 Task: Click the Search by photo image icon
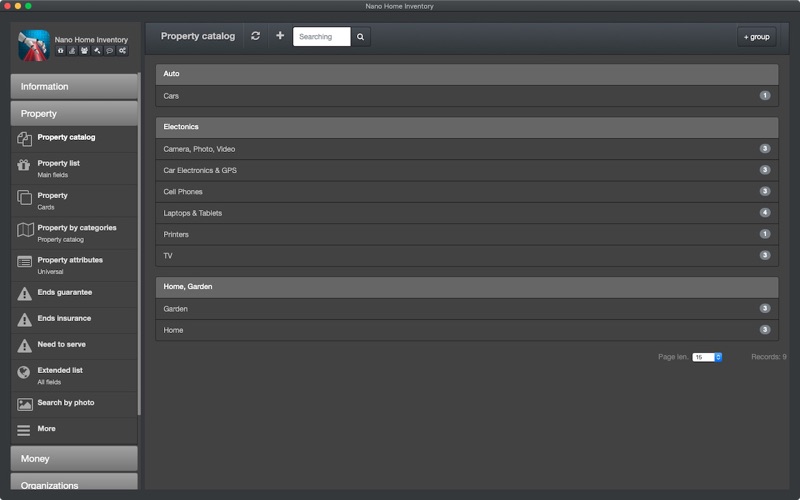(25, 404)
